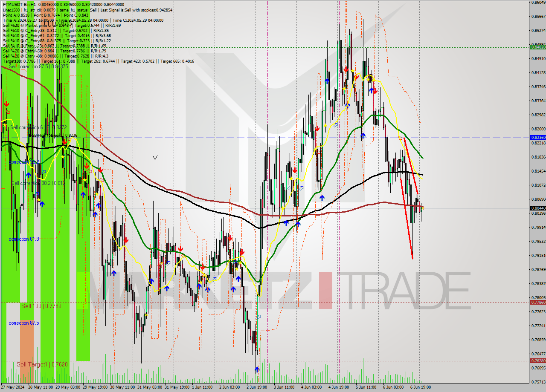Click the 0.76477 price axis label
The height and width of the screenshot is (392, 546).
click(538, 354)
